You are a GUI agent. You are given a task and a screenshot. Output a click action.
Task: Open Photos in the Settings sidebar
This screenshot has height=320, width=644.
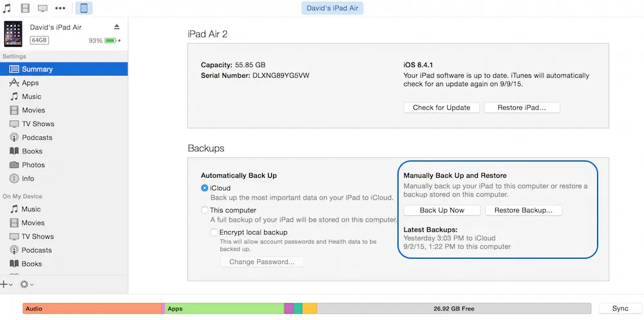(33, 165)
